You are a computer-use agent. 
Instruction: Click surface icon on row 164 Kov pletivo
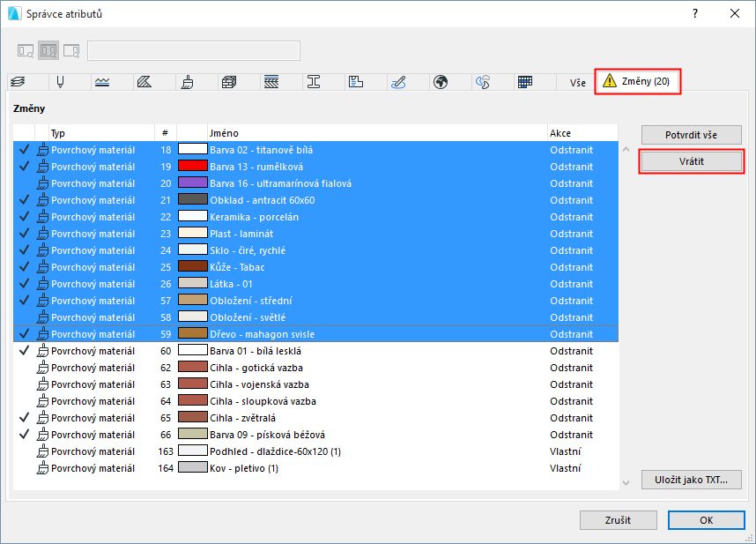[x=43, y=468]
